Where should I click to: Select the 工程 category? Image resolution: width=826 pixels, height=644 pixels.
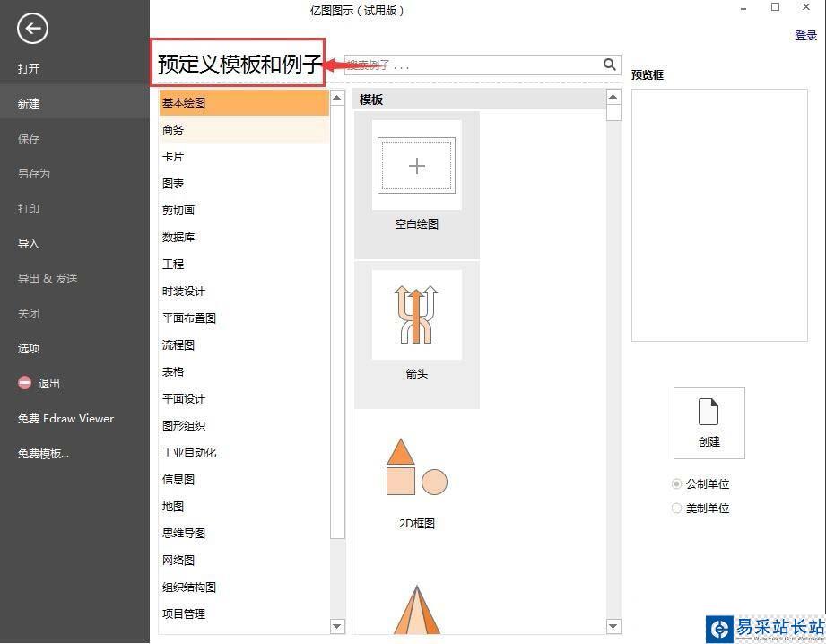click(x=245, y=264)
